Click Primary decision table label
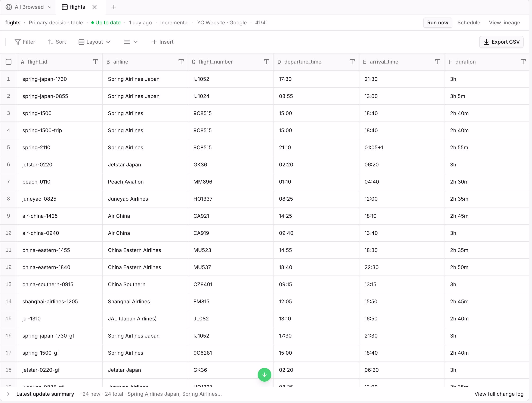The image size is (532, 403). pyautogui.click(x=56, y=23)
